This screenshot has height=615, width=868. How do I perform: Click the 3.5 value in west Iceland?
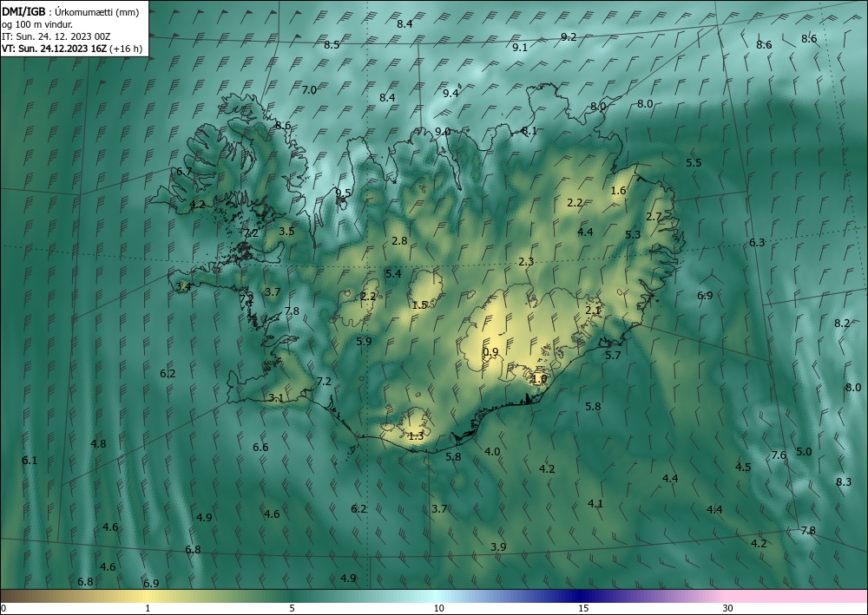pyautogui.click(x=286, y=232)
